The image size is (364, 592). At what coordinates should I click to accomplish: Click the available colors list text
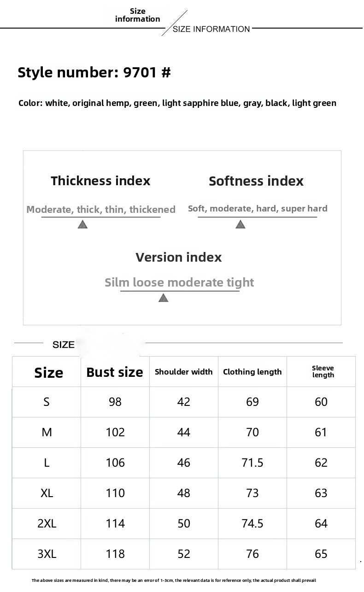(177, 103)
